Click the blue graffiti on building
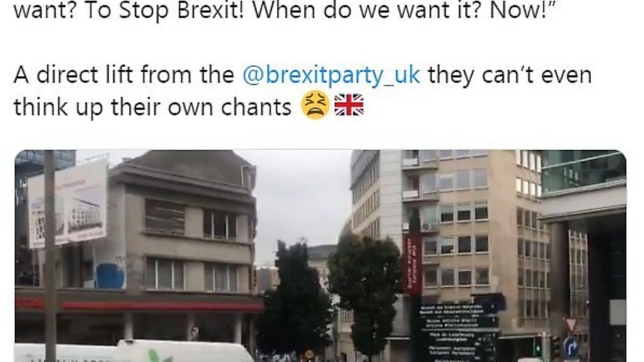The height and width of the screenshot is (362, 644). 110,275
